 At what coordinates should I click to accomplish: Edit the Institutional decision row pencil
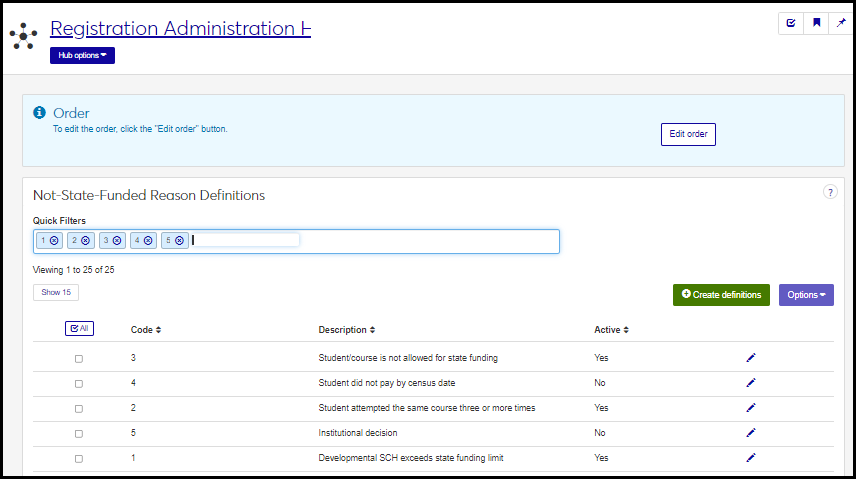pos(751,433)
